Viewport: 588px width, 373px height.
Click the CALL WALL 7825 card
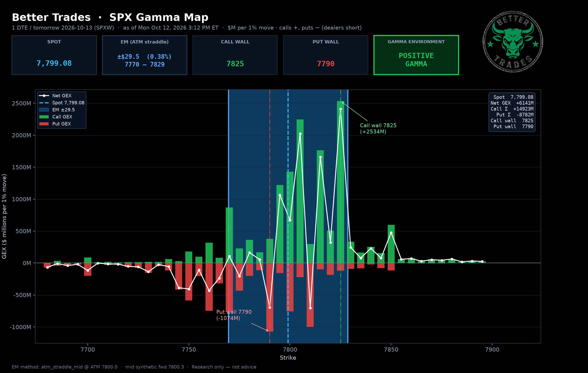pyautogui.click(x=235, y=55)
